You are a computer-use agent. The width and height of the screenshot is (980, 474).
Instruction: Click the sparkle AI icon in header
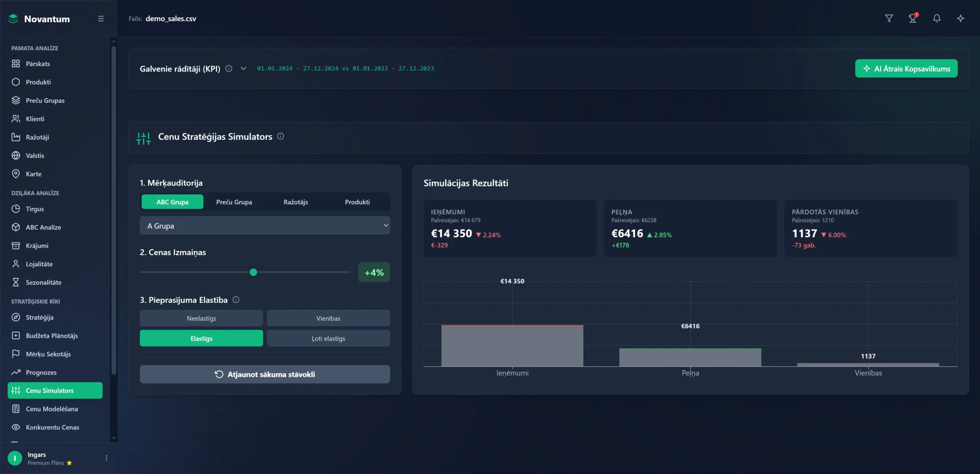pyautogui.click(x=960, y=18)
